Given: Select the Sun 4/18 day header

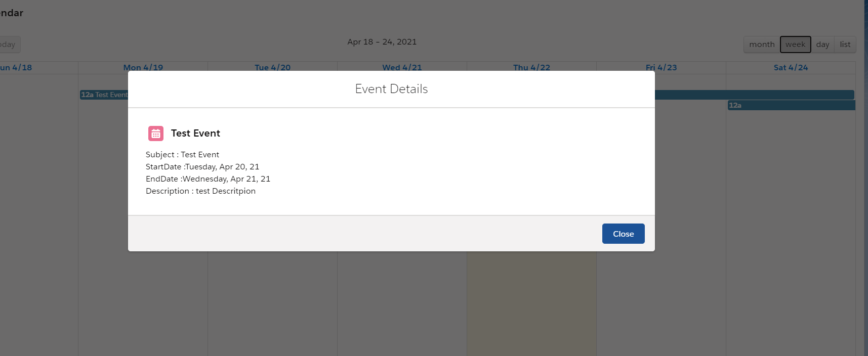Looking at the screenshot, I should click(16, 67).
